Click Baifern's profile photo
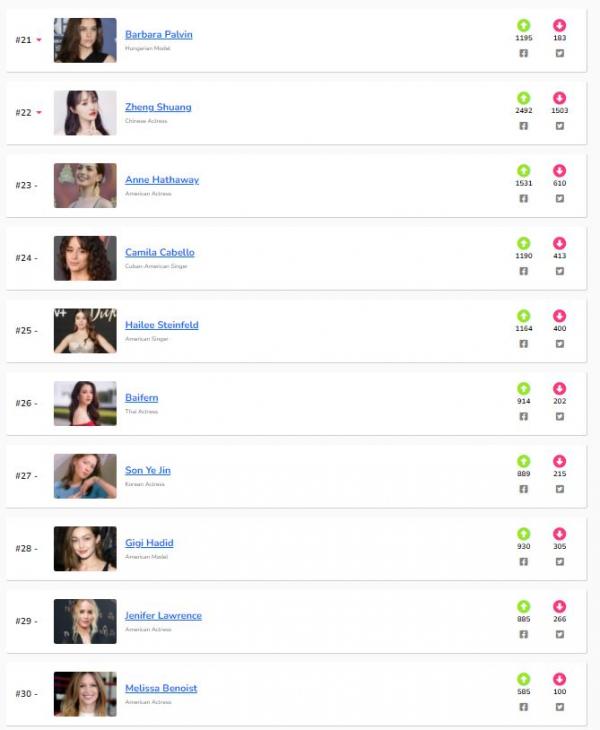Viewport: 600px width, 730px height. point(85,403)
